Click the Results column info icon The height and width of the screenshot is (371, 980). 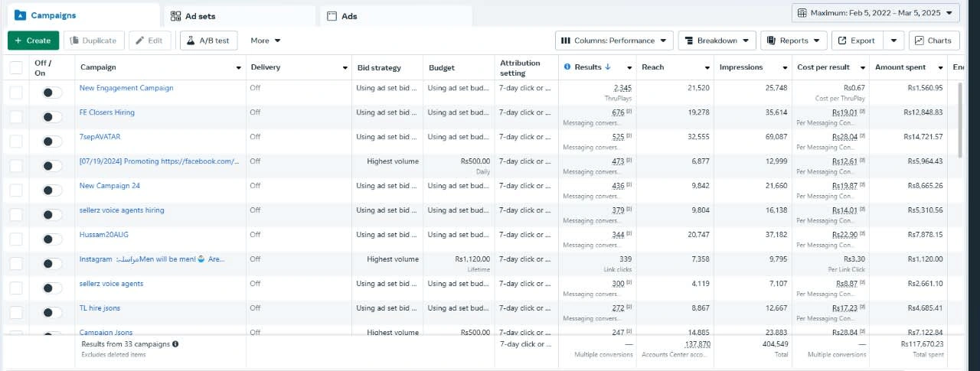(567, 67)
